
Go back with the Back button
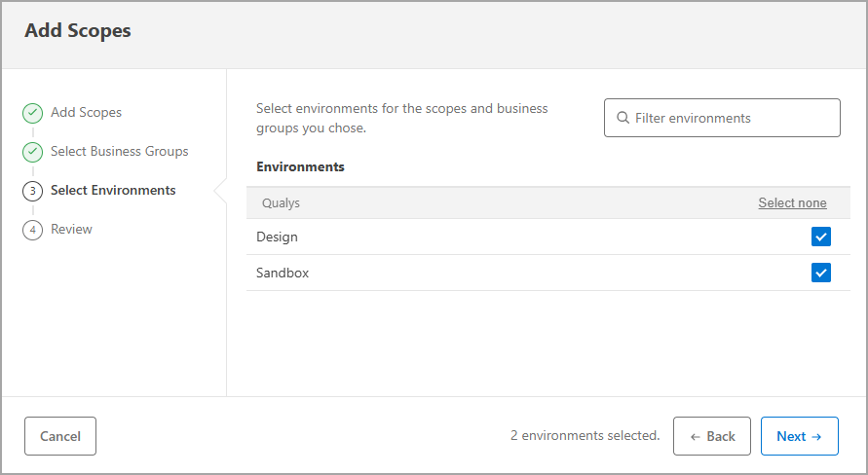[712, 436]
